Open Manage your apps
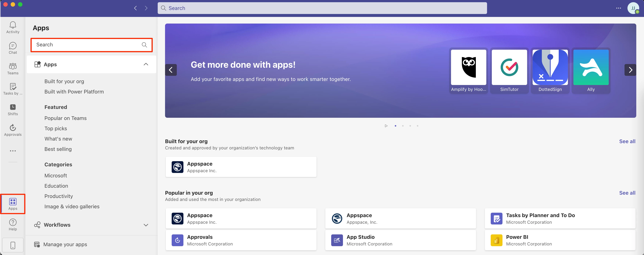644x255 pixels. pyautogui.click(x=65, y=244)
